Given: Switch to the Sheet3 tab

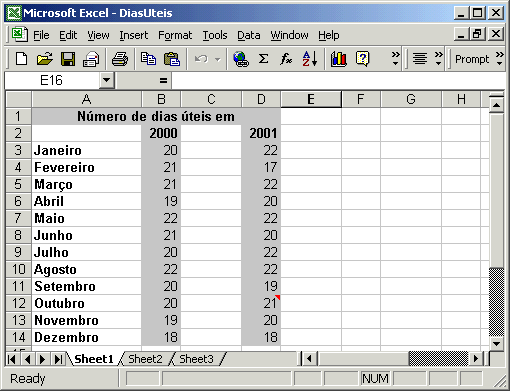Looking at the screenshot, I should tap(196, 359).
